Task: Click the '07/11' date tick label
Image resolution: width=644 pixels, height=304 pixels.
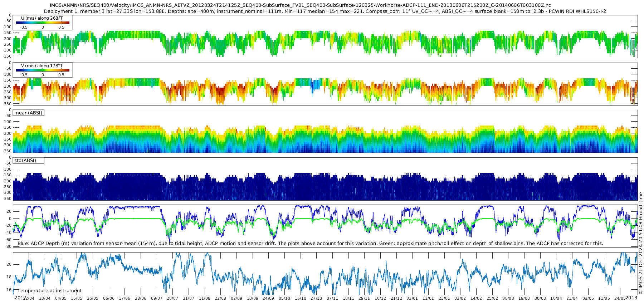Action: 332,298
